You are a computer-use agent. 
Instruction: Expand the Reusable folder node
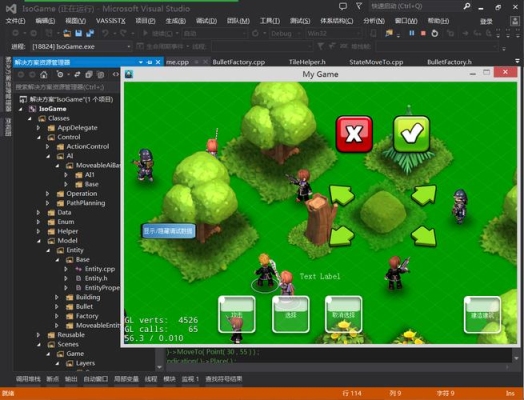[39, 335]
